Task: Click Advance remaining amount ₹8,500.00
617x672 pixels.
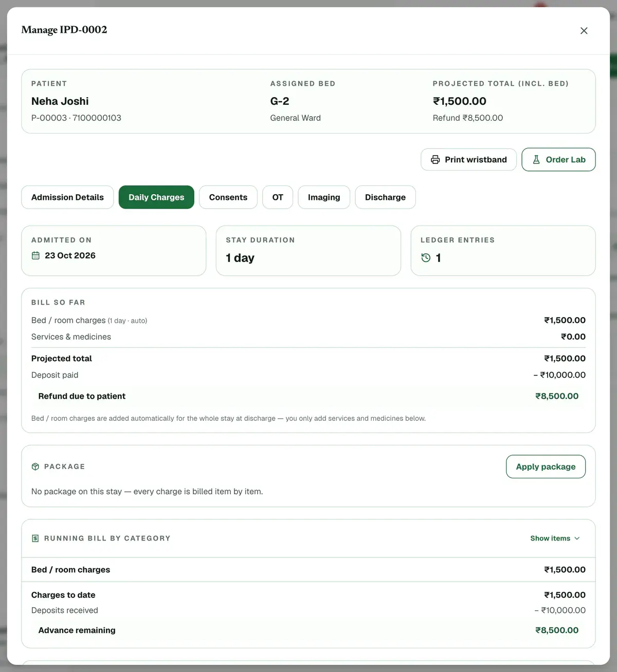Action: [557, 630]
